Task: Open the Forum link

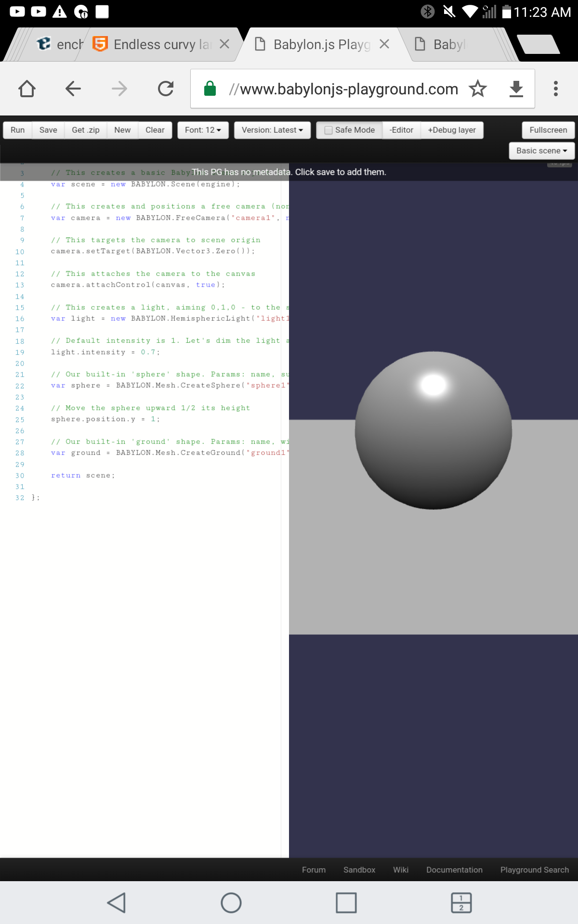Action: click(314, 870)
